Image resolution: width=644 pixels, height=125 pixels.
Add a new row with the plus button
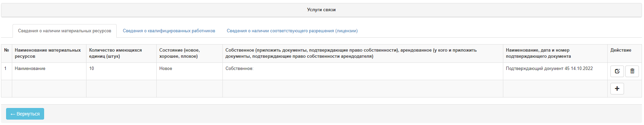[617, 89]
